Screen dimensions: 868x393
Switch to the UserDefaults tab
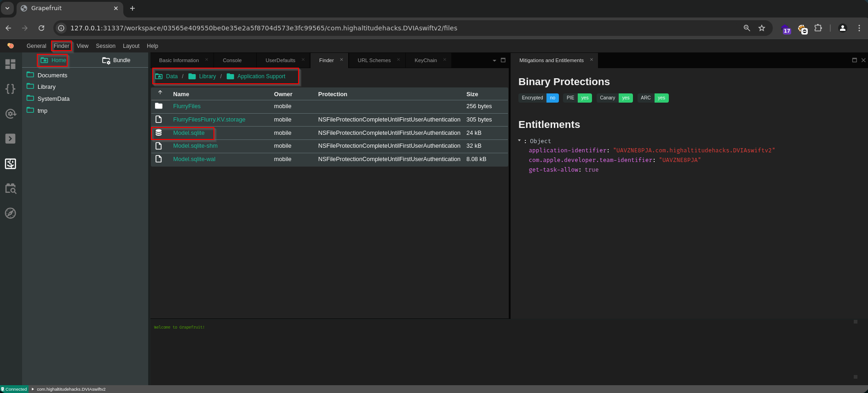[x=280, y=60]
